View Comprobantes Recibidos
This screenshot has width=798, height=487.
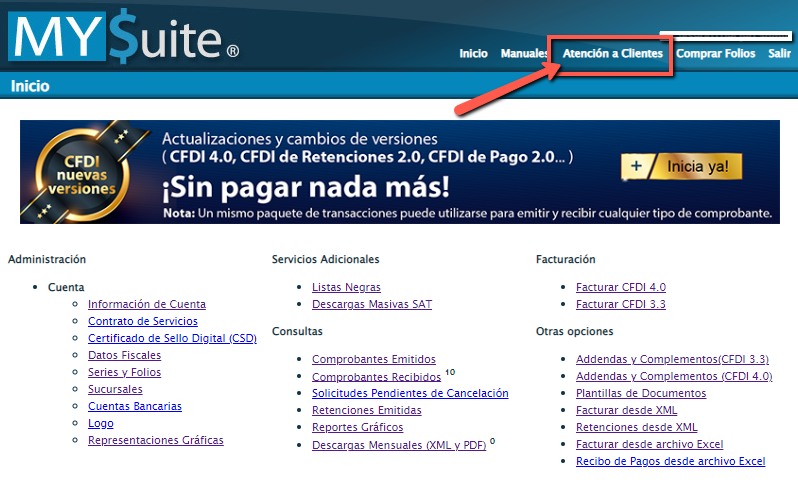pos(376,377)
